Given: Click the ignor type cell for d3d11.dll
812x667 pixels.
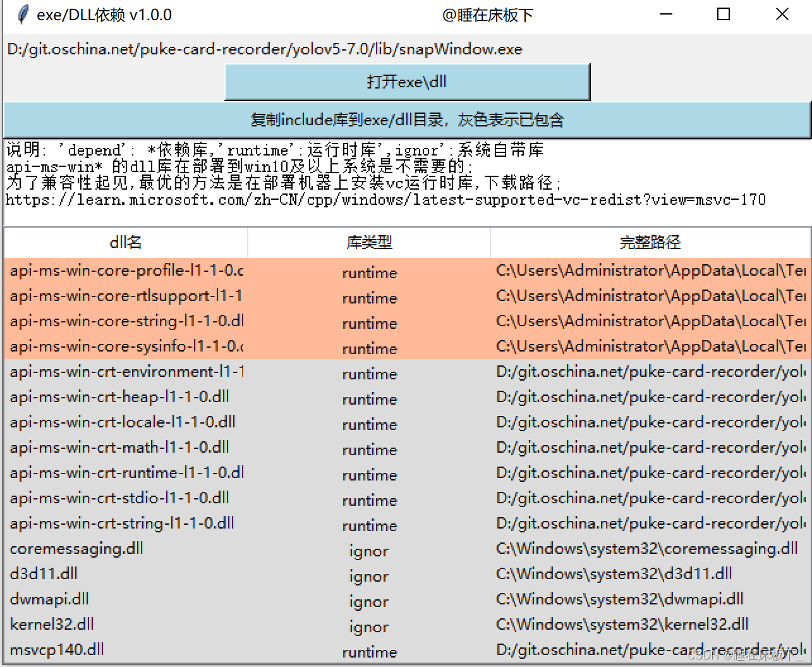Looking at the screenshot, I should point(369,576).
